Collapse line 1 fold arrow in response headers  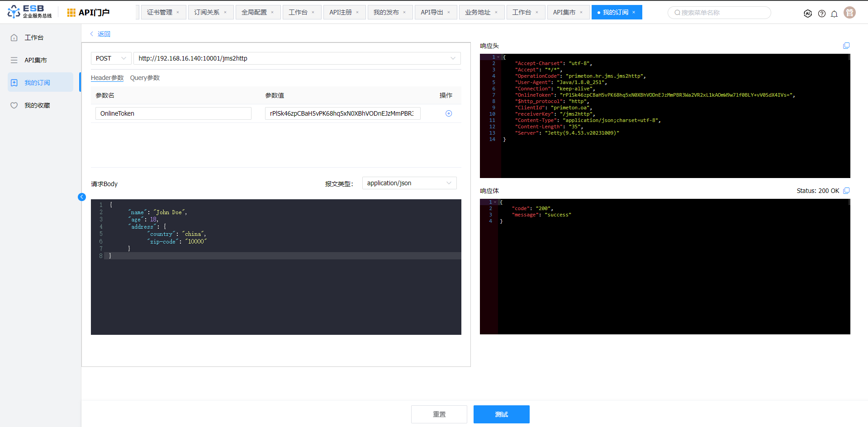tap(498, 57)
